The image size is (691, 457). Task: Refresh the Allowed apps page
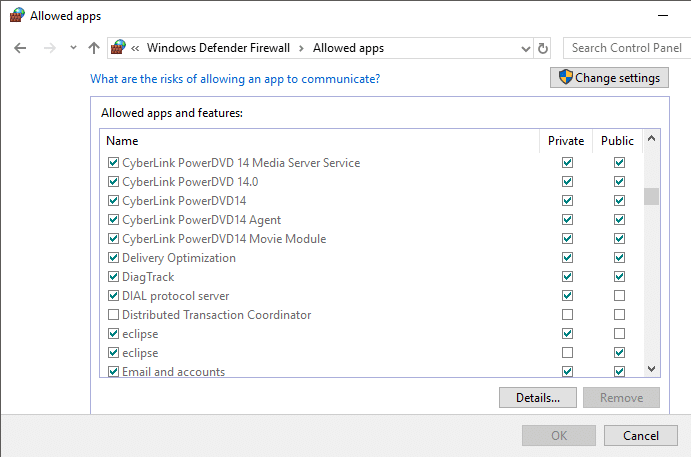pyautogui.click(x=543, y=48)
